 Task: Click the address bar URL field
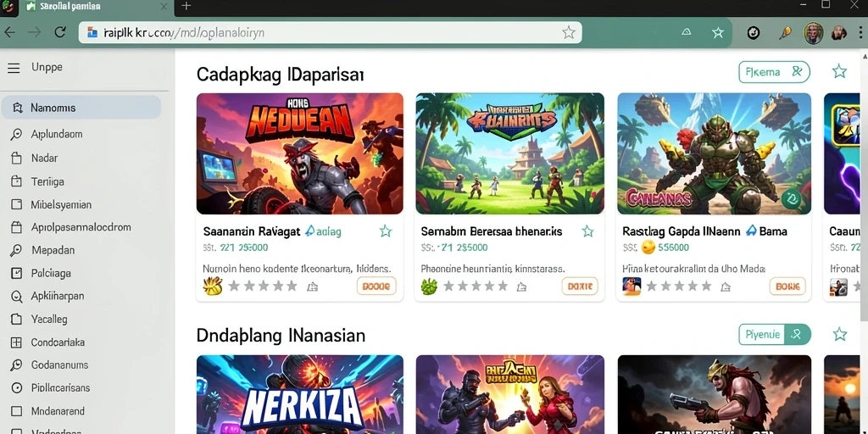(x=330, y=33)
